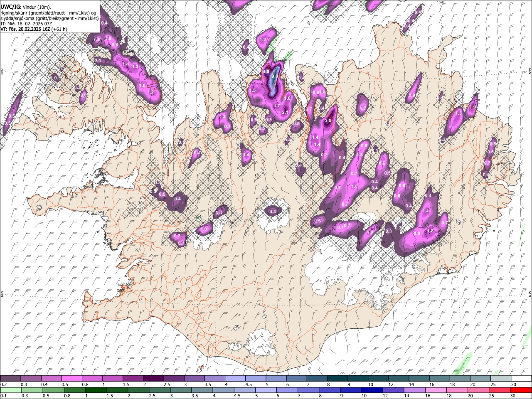Image resolution: width=532 pixels, height=399 pixels.
Task: Select the bright pink 0.5 upper legend swatch
Action: 72,379
